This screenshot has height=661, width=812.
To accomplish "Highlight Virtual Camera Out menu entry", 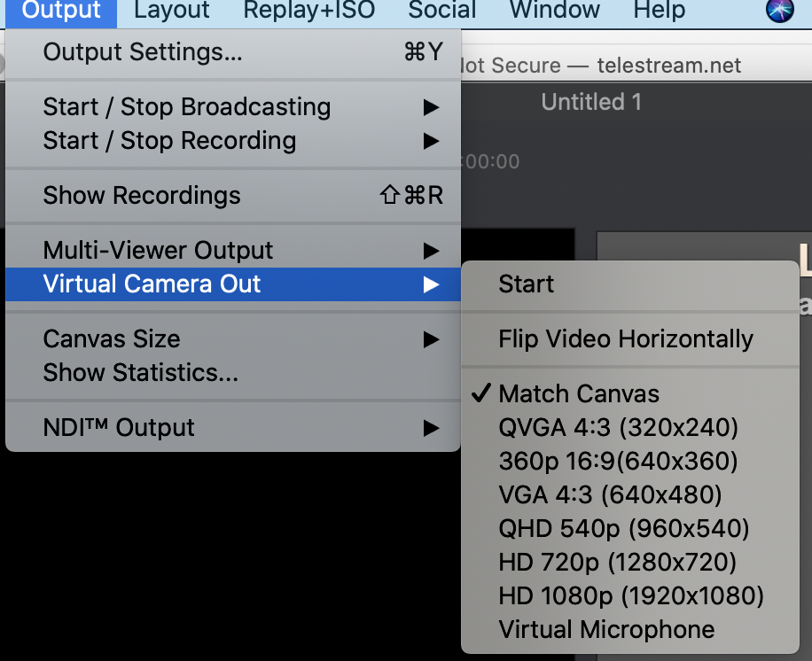I will pos(233,284).
